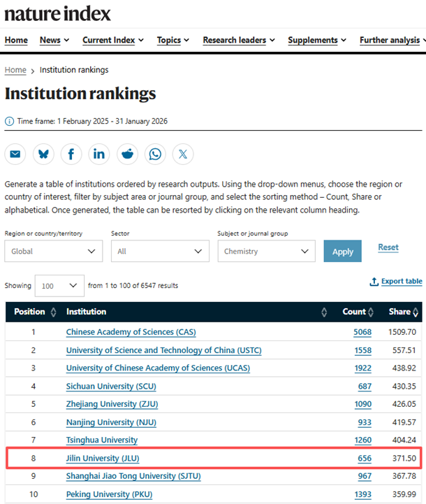Open Zhejiang University (ZJU) link
The image size is (426, 504).
pyautogui.click(x=112, y=404)
